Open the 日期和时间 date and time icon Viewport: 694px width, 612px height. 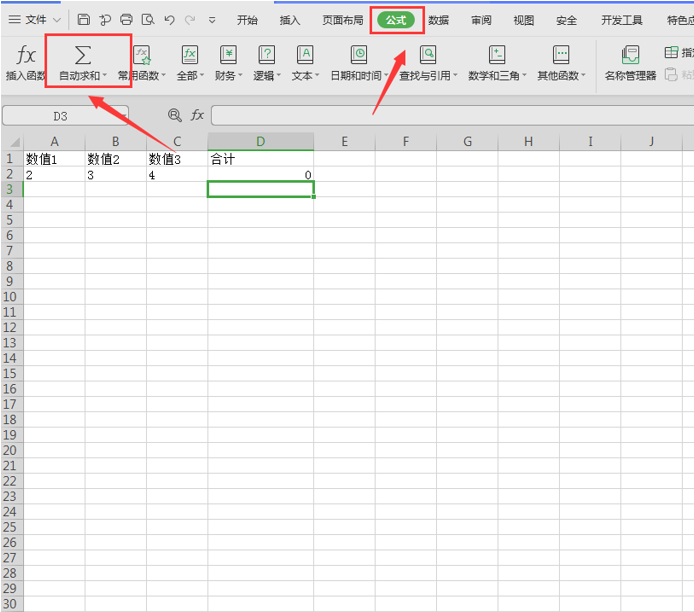click(x=359, y=55)
